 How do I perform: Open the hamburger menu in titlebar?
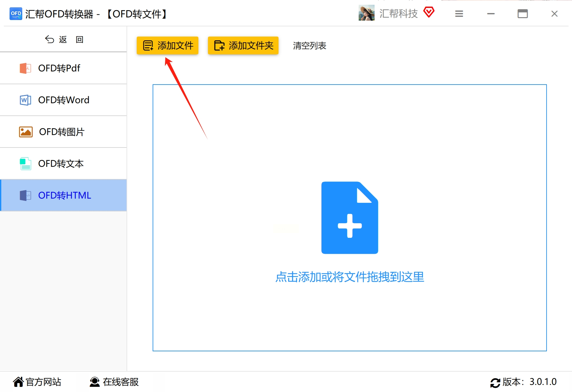(x=459, y=14)
